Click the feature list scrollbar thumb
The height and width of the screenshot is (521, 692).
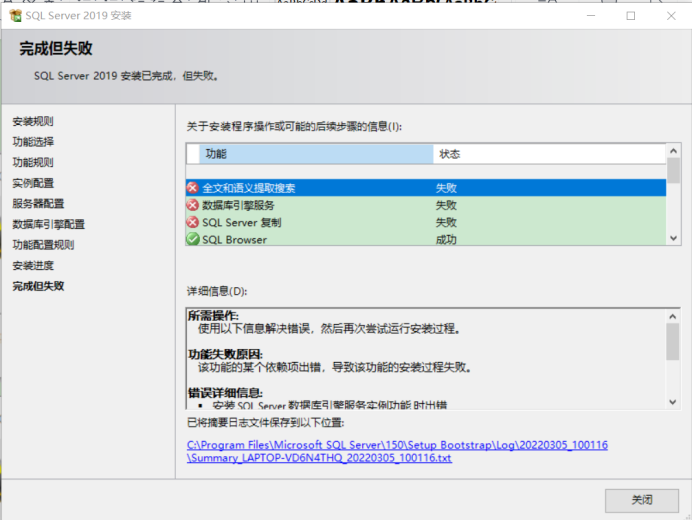click(673, 170)
